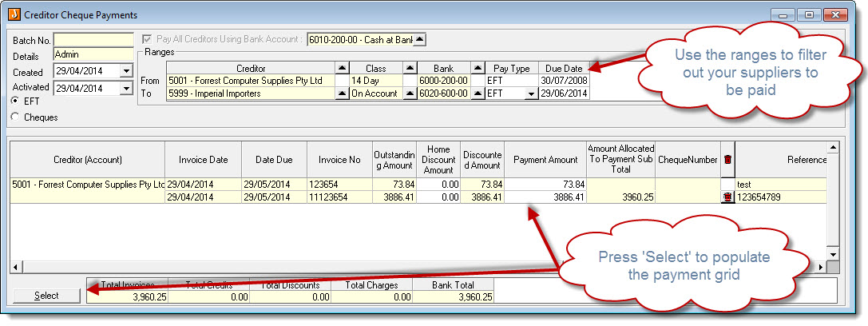Open lookup arrow for On Account class
The width and height of the screenshot is (868, 326).
coord(410,93)
